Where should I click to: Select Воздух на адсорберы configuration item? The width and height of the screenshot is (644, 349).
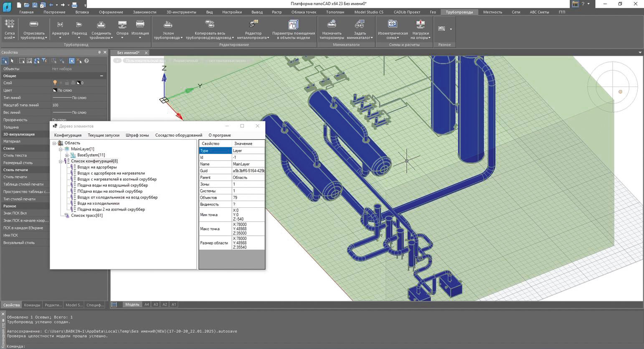(97, 167)
